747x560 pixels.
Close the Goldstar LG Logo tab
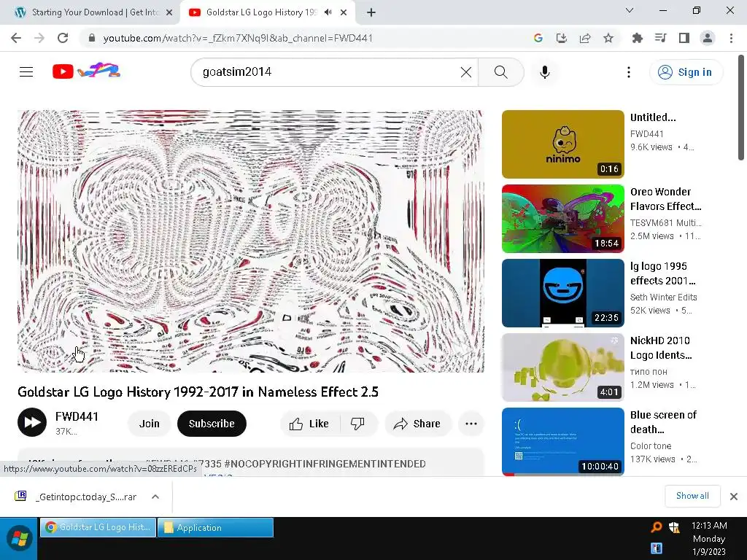pyautogui.click(x=344, y=12)
